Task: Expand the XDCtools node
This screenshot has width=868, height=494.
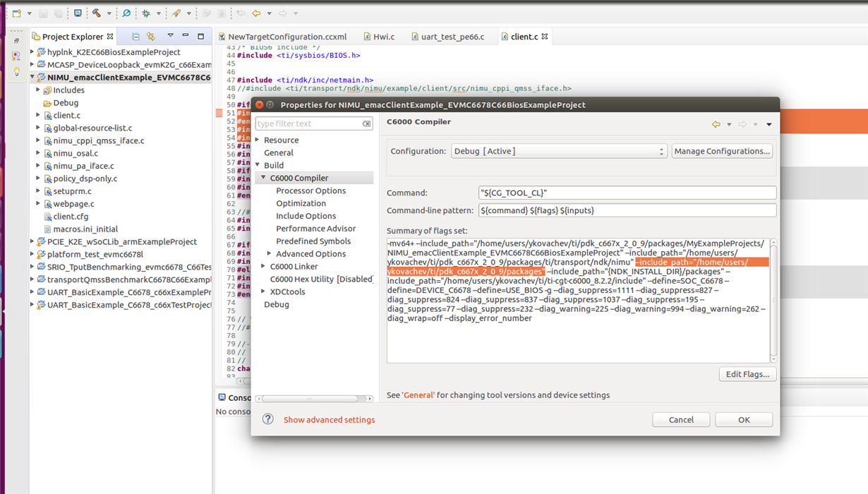Action: [264, 291]
